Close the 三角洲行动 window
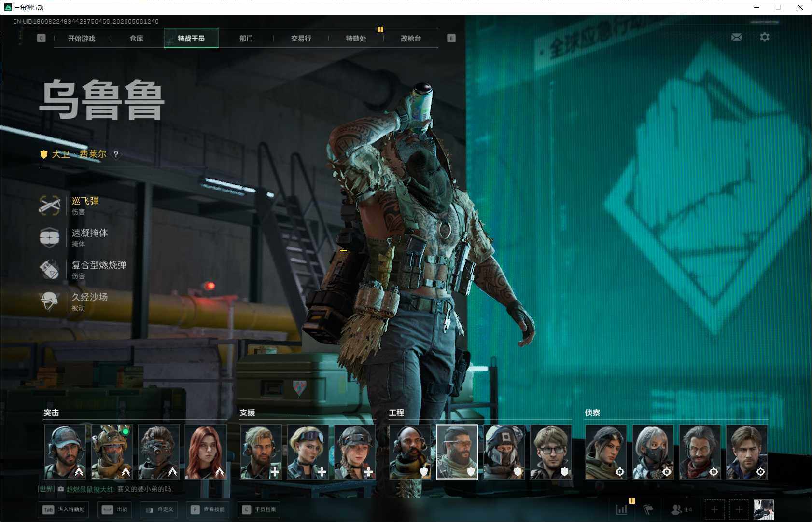Screen dimensions: 812x522 tap(800, 7)
